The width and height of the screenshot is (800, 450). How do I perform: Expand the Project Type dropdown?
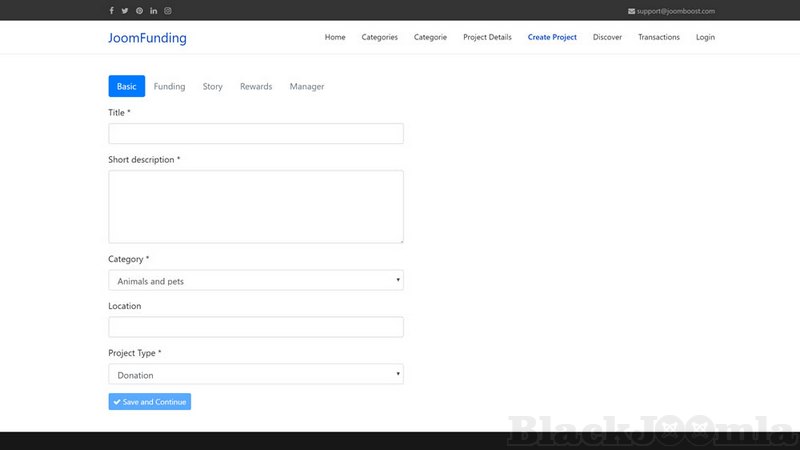[255, 375]
